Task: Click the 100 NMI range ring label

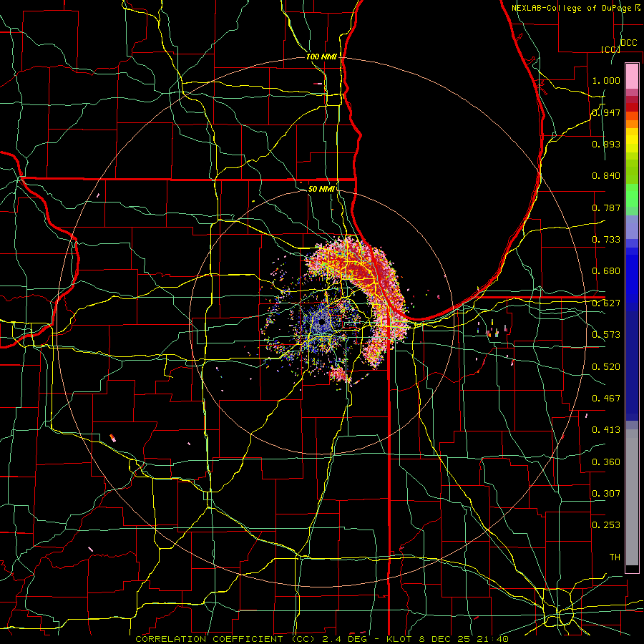Action: (x=321, y=57)
